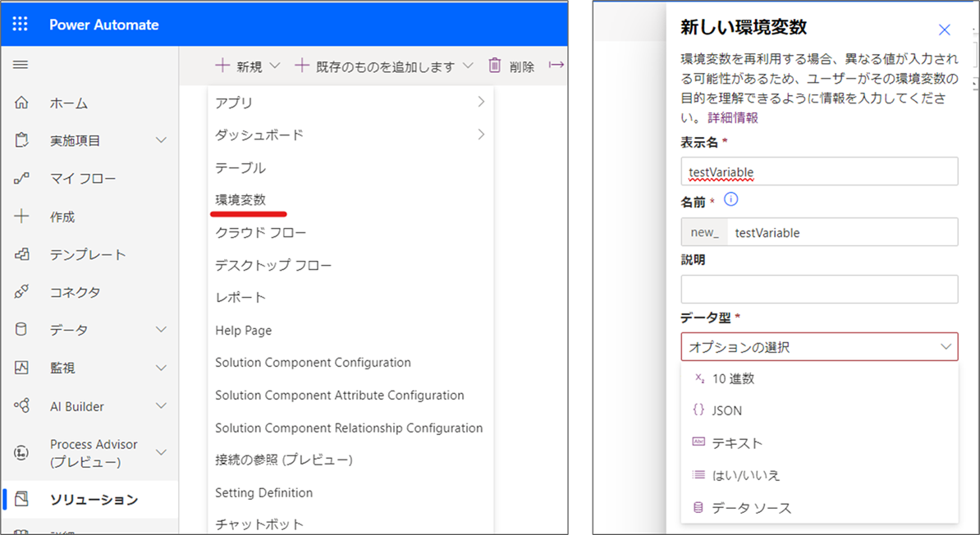Viewport: 980px width, 535px height.
Task: Click the 10 進数 type icon
Action: click(699, 378)
